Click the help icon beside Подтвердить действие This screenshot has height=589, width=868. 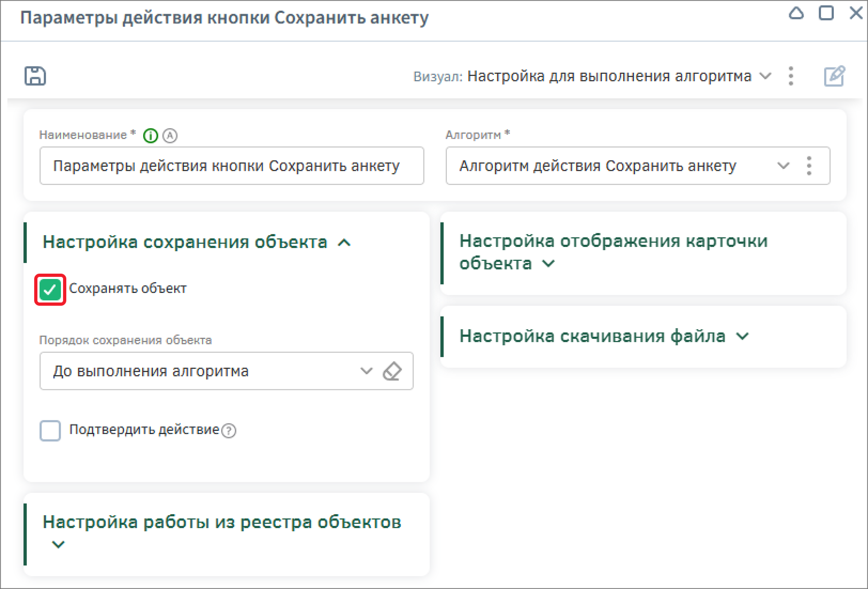pyautogui.click(x=229, y=430)
